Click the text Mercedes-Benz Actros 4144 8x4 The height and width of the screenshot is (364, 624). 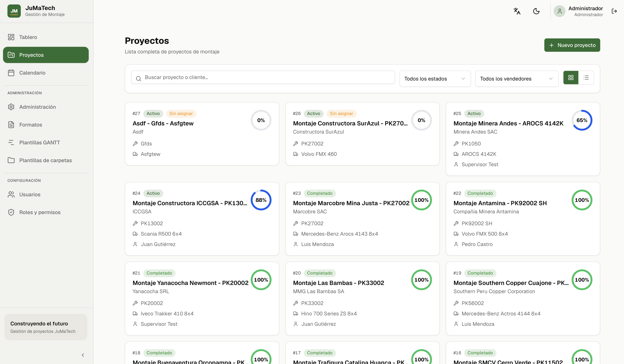[x=501, y=314]
